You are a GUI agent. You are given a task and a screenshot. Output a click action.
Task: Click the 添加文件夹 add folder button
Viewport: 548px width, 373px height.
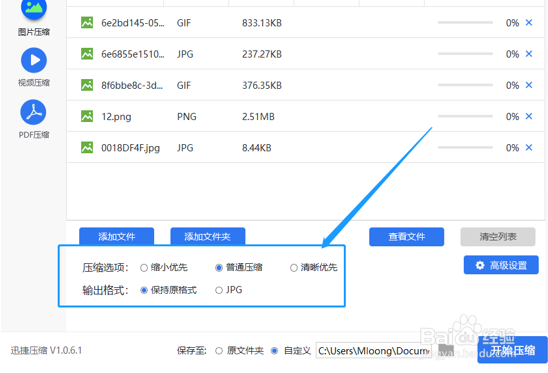(208, 237)
